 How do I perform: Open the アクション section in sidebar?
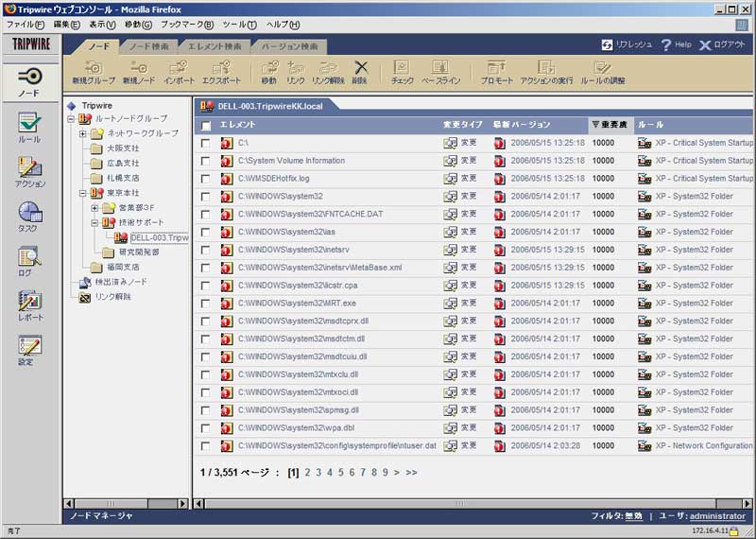click(30, 172)
